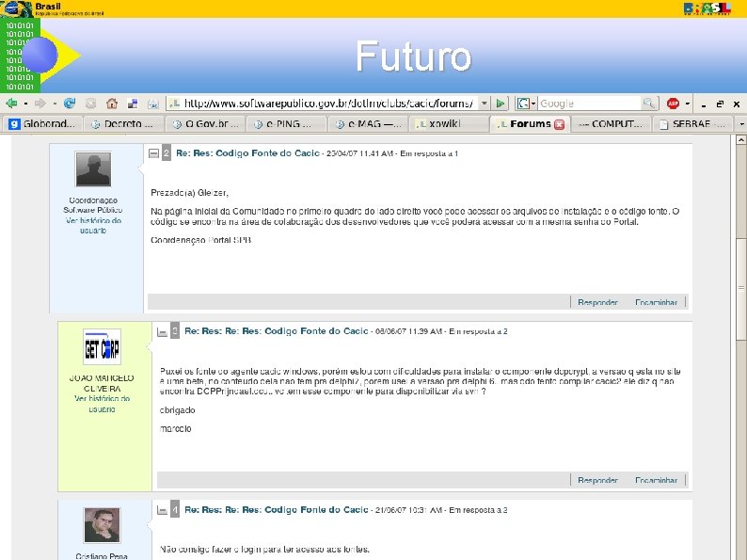Open back history dropdown arrow
This screenshot has width=747, height=560.
click(x=25, y=104)
